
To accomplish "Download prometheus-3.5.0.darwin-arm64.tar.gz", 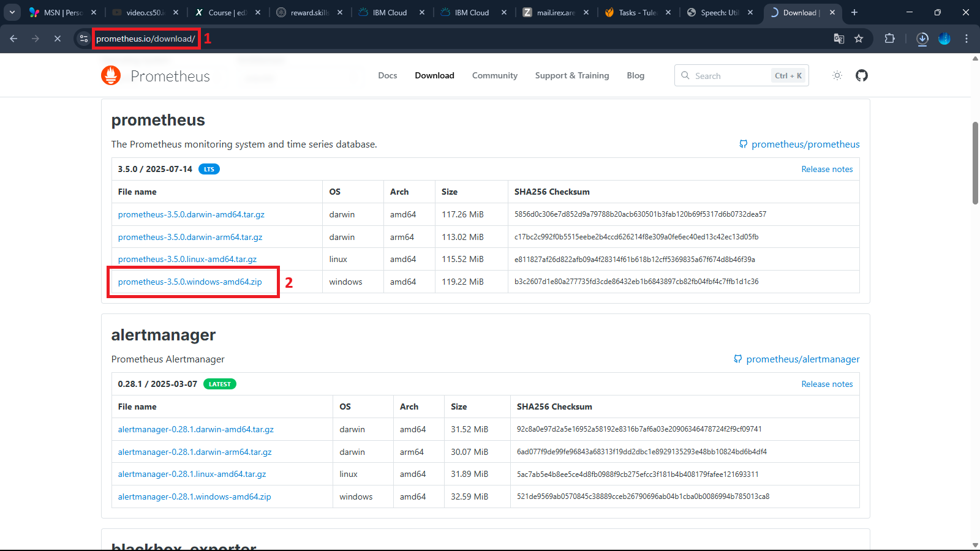I will (x=190, y=237).
